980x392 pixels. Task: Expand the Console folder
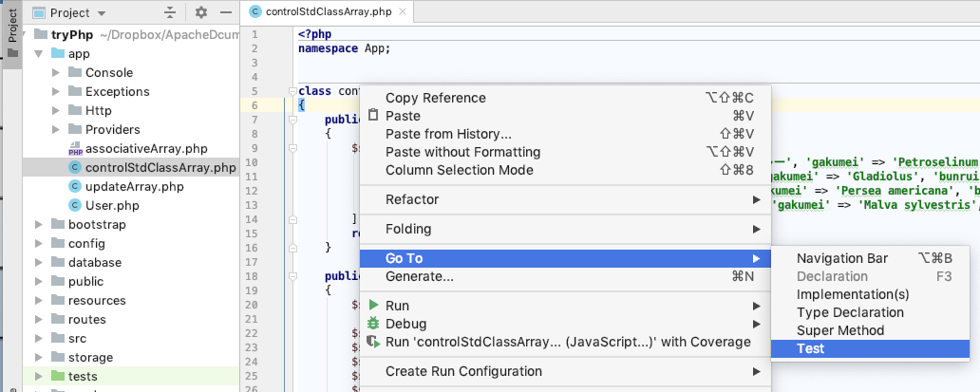click(56, 72)
